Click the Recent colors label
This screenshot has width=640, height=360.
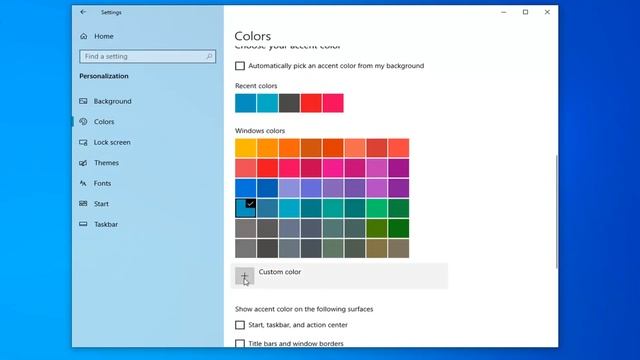(x=256, y=86)
